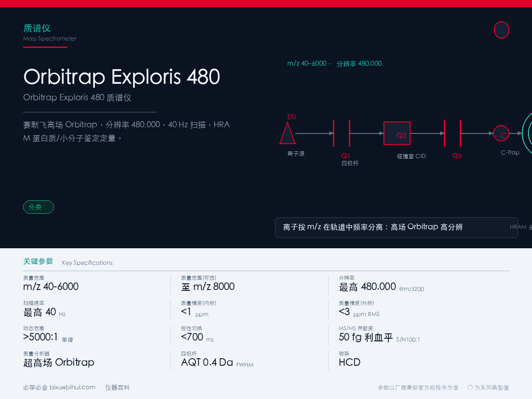Click the 四极杆 label under Q1
The image size is (532, 399).
[350, 163]
